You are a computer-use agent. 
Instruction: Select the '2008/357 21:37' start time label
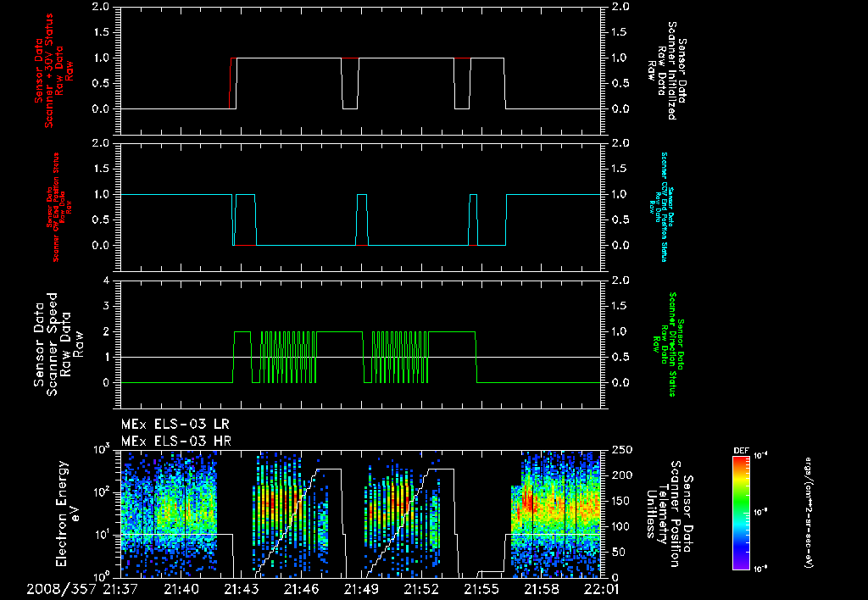click(x=82, y=590)
